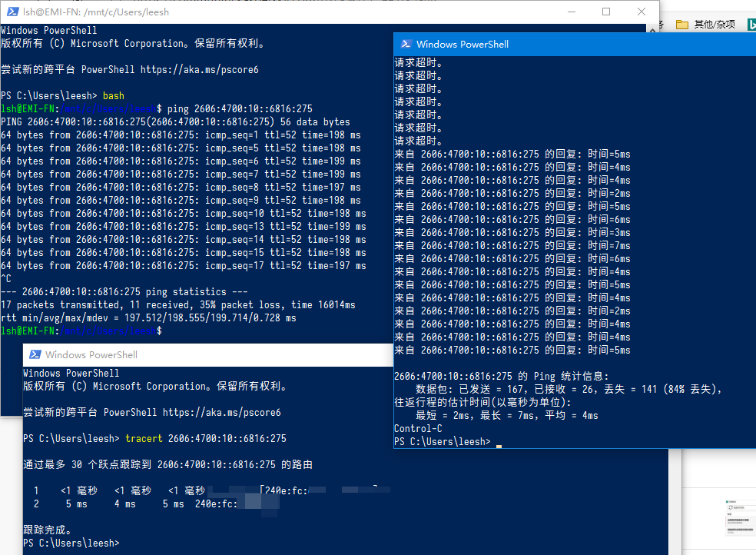This screenshot has width=756, height=555.
Task: Click the PowerShell icon in the lsh@EMI-FN title bar
Action: click(x=12, y=12)
